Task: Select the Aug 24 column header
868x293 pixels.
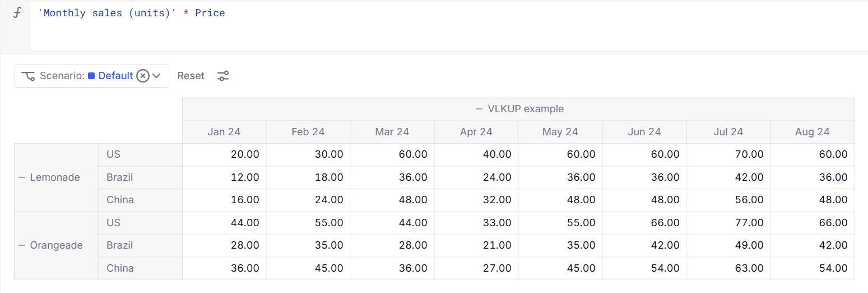Action: point(813,132)
